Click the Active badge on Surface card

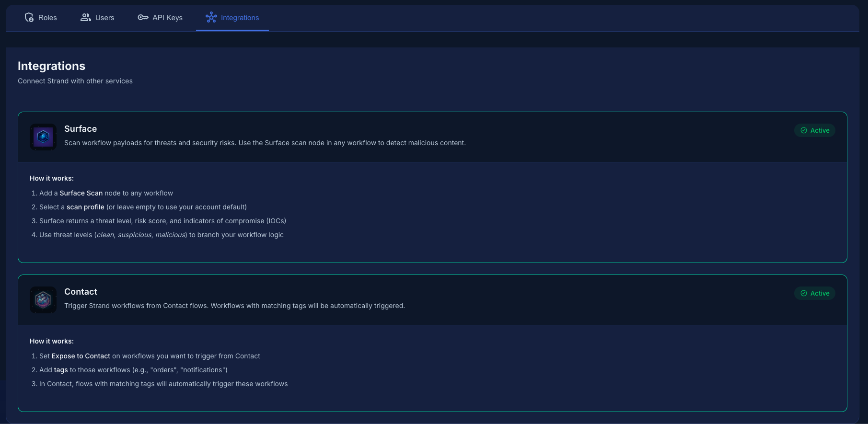(x=815, y=130)
